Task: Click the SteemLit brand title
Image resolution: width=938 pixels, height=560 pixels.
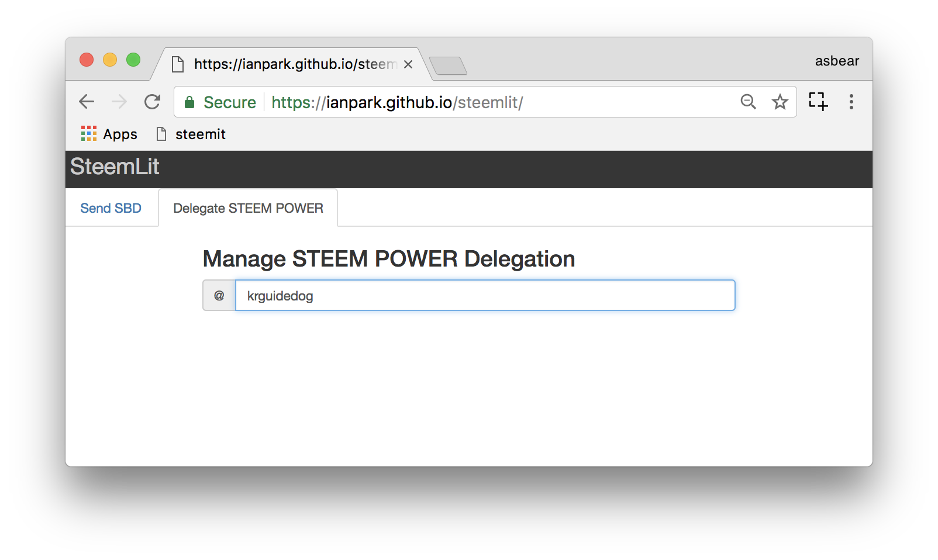Action: [x=115, y=167]
